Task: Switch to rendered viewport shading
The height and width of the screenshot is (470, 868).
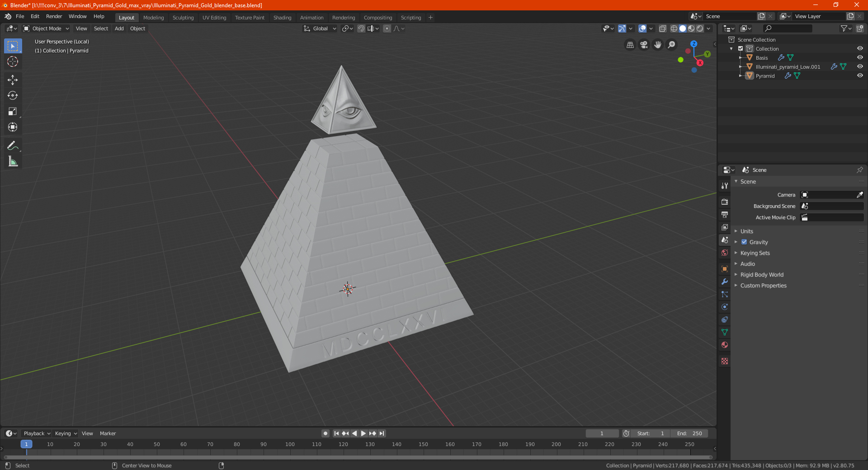Action: (700, 28)
